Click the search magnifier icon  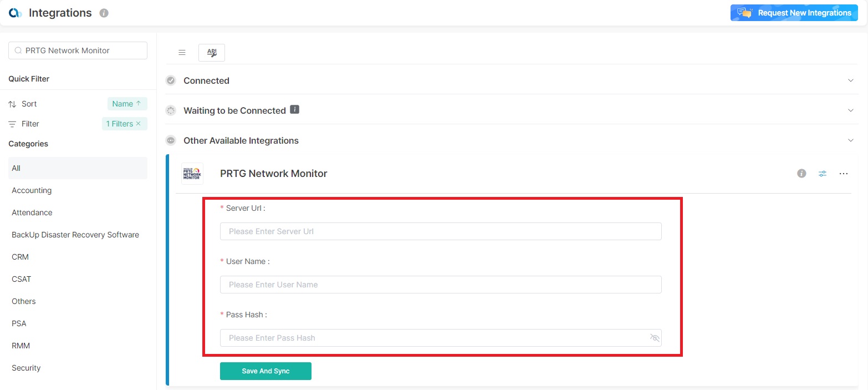click(18, 50)
